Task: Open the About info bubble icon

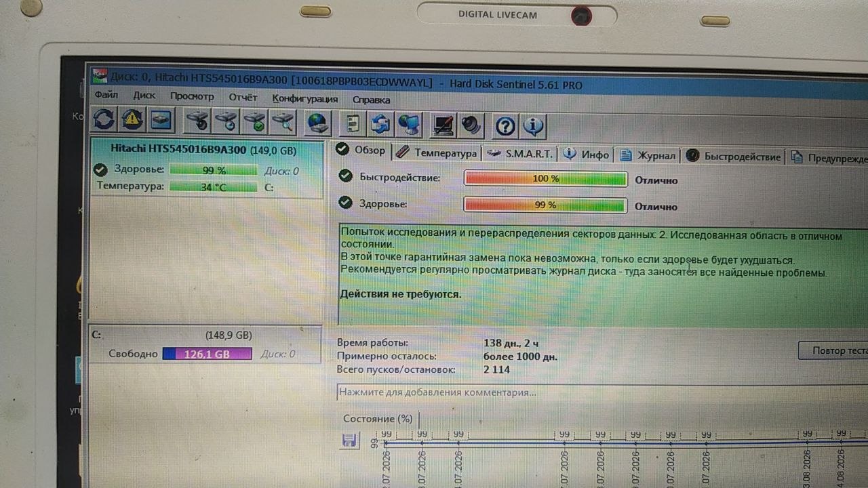Action: pos(534,127)
